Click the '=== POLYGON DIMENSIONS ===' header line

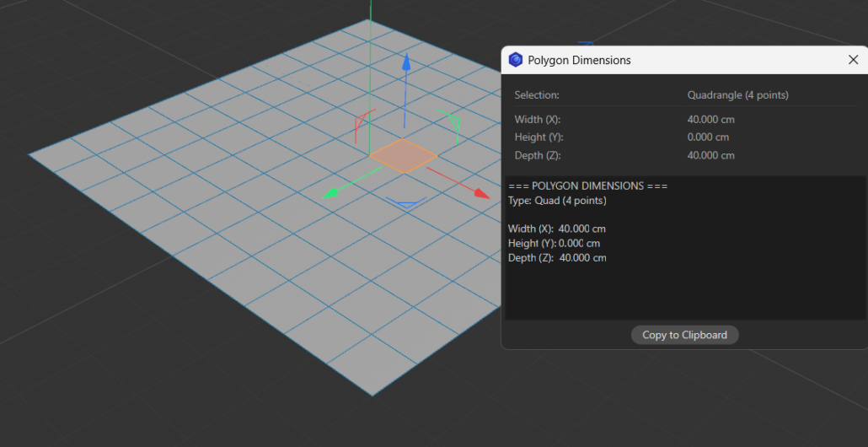(x=588, y=186)
